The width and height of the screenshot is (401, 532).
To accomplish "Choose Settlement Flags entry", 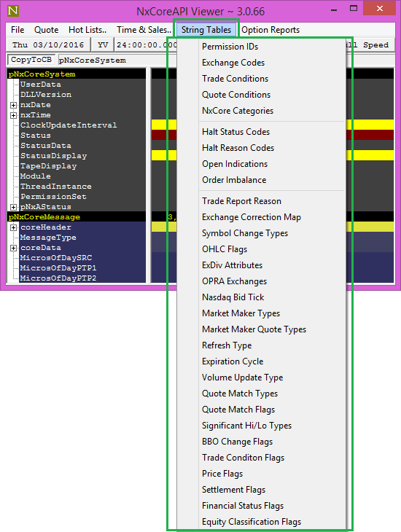I will pos(233,490).
